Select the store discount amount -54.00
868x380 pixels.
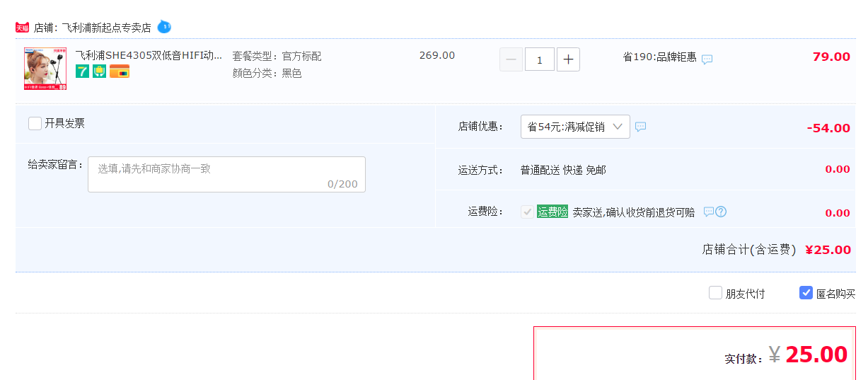coord(828,128)
